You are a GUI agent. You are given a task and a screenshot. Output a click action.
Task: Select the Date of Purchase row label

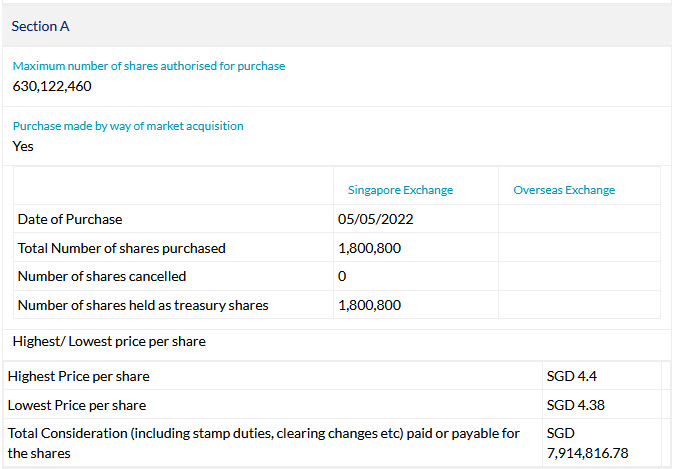[x=70, y=219]
